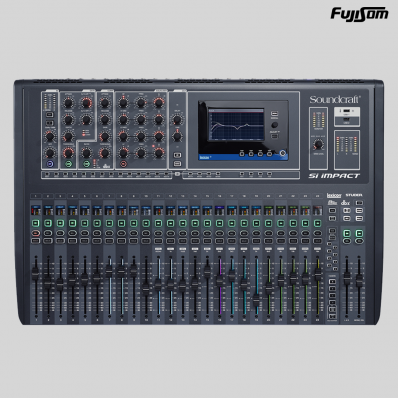
Task: Enable the green select button above the master fader
Action: click(x=347, y=233)
